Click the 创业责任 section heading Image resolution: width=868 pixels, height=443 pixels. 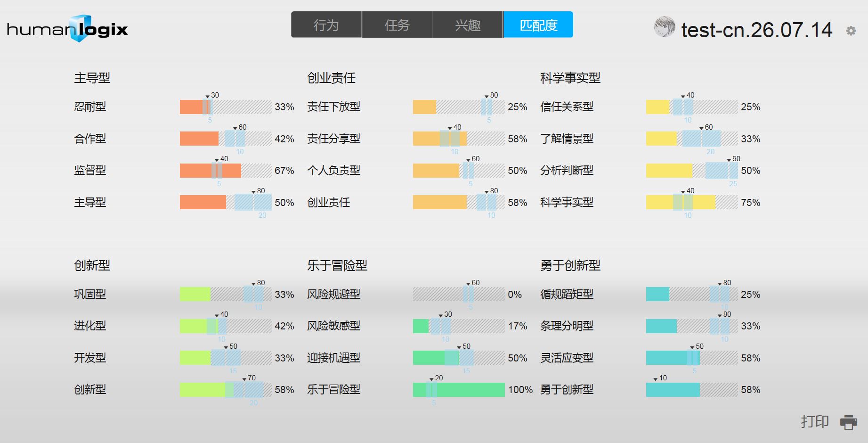click(x=331, y=78)
